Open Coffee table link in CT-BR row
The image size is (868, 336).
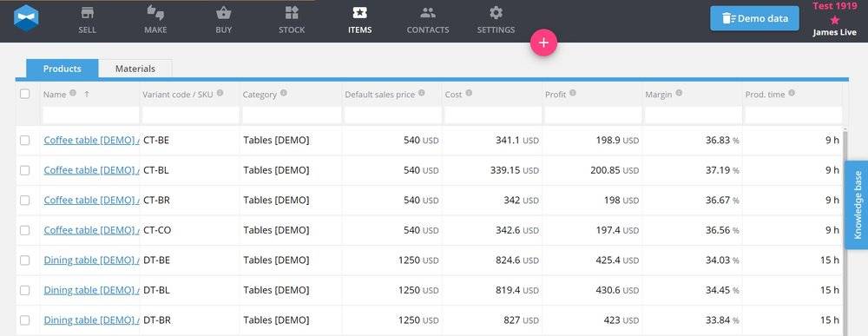[91, 201]
